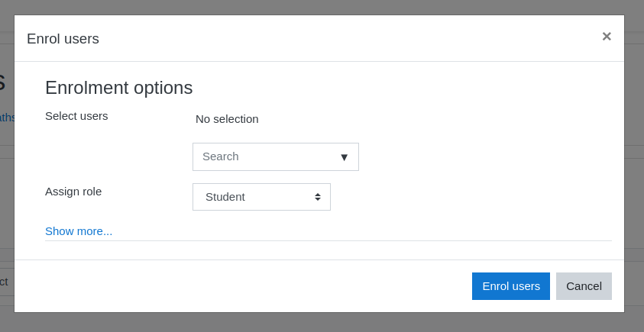Click the partially hidden blue link behind dialog
644x332 pixels.
[7, 118]
